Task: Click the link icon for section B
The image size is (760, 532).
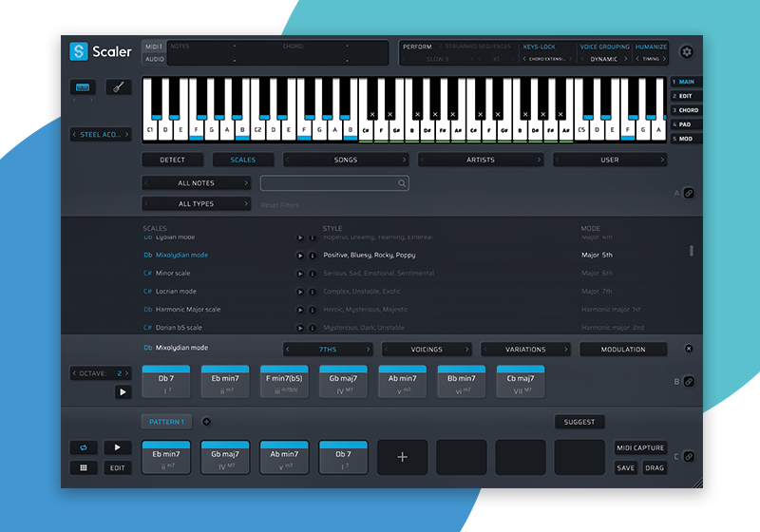Action: click(x=689, y=381)
